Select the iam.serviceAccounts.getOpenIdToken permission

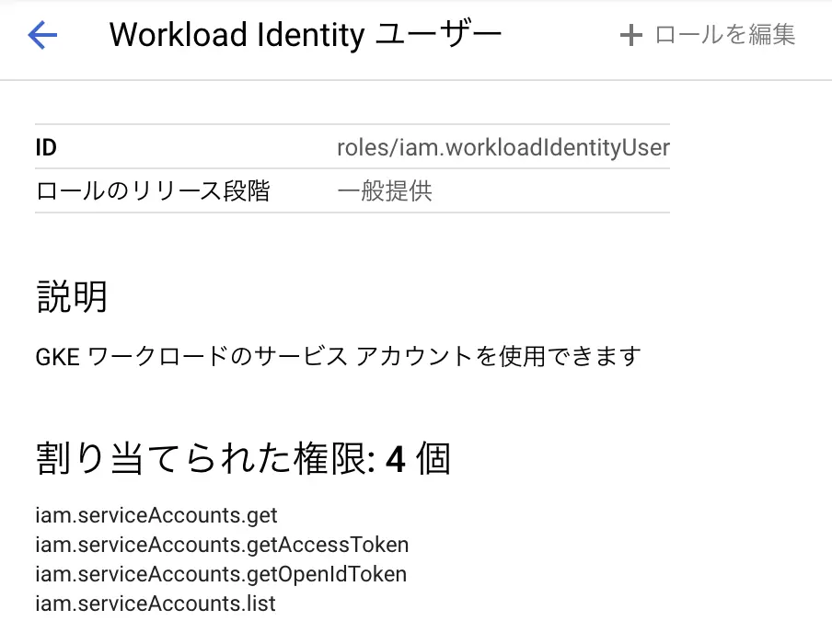(220, 574)
